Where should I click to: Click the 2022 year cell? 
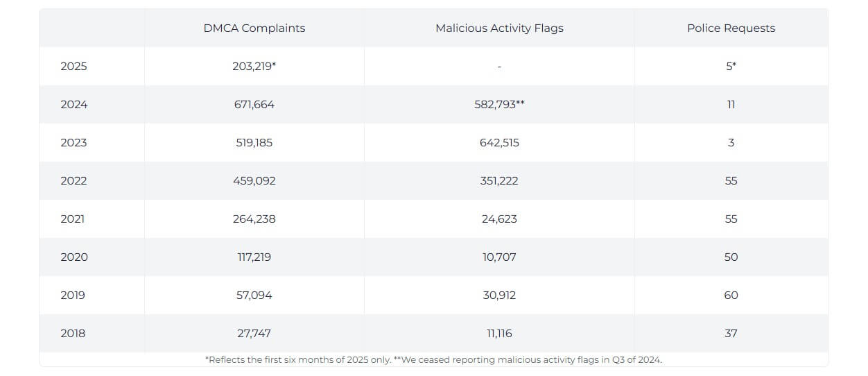pyautogui.click(x=73, y=181)
